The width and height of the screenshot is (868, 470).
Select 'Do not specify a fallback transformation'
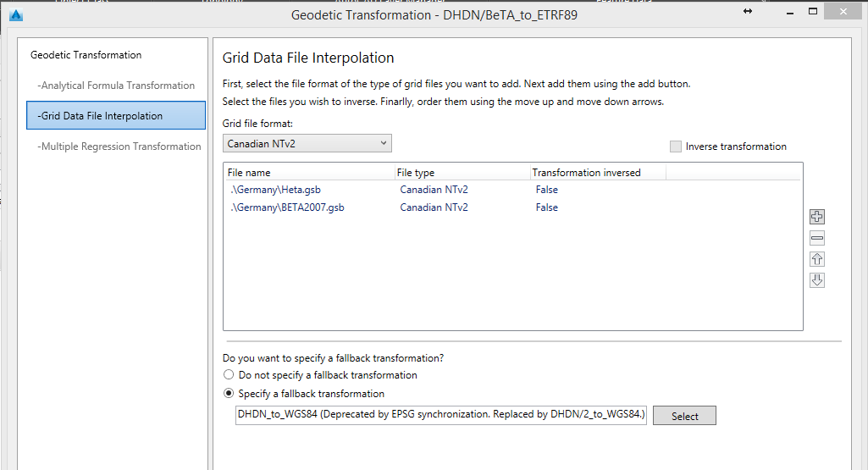(229, 375)
